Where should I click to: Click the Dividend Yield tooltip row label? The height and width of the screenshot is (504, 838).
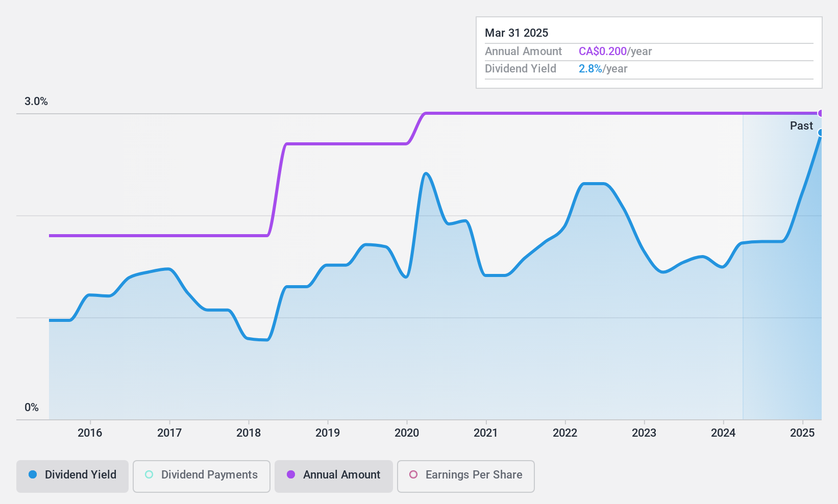521,69
